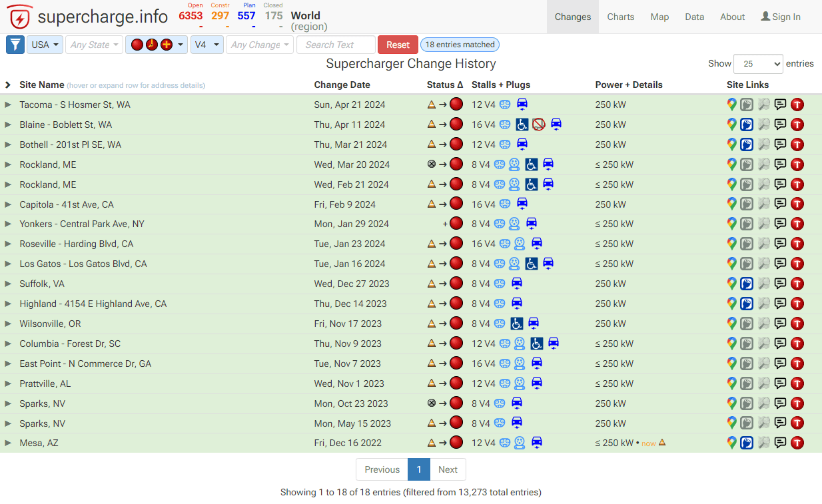The height and width of the screenshot is (504, 822).
Task: Select page 1 in pagination
Action: click(x=418, y=469)
